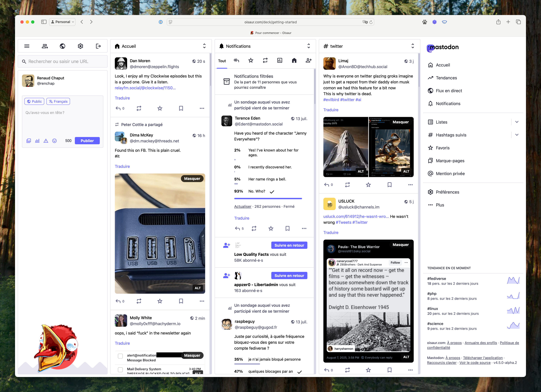Viewport: 541px width, 392px height.
Task: Hide Limaj's images with Masquer
Action: (400, 122)
